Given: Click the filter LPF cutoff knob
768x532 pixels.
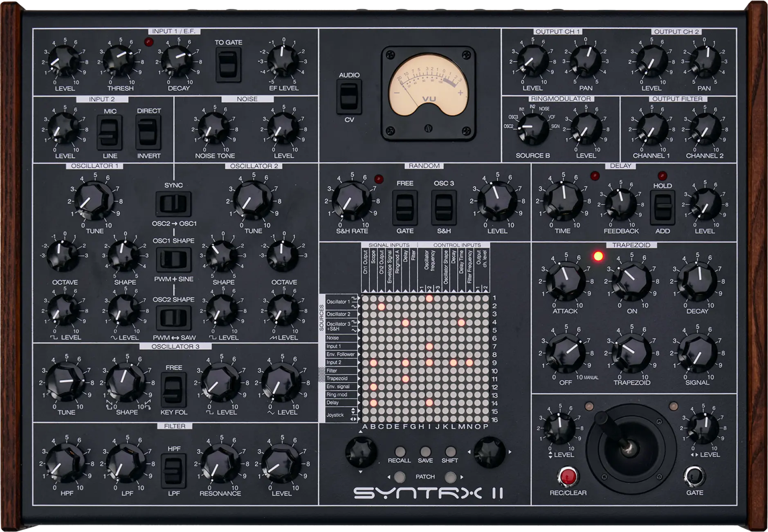Looking at the screenshot, I should click(126, 464).
